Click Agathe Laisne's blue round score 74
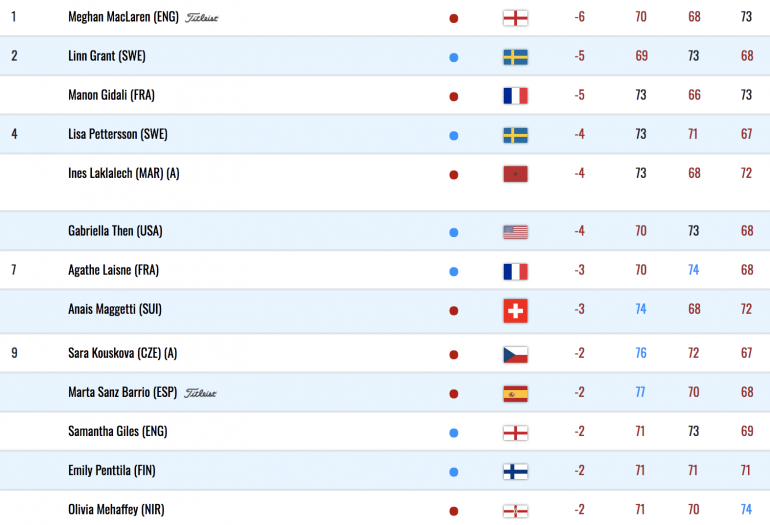Screen dimensions: 770x525 693,270
